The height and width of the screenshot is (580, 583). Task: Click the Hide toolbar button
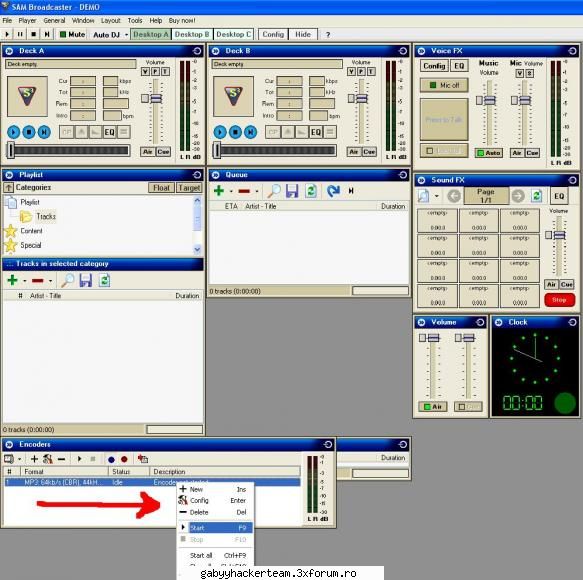point(303,34)
